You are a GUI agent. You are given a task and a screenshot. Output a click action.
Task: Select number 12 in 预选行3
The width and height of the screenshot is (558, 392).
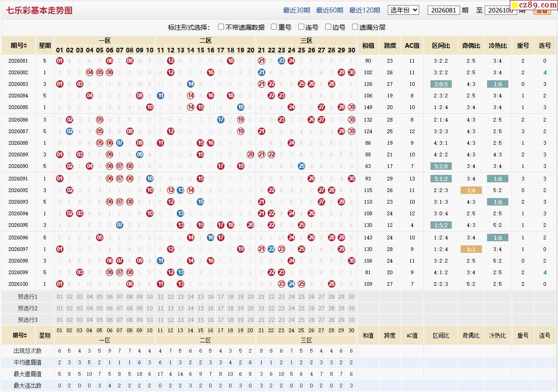[170, 320]
